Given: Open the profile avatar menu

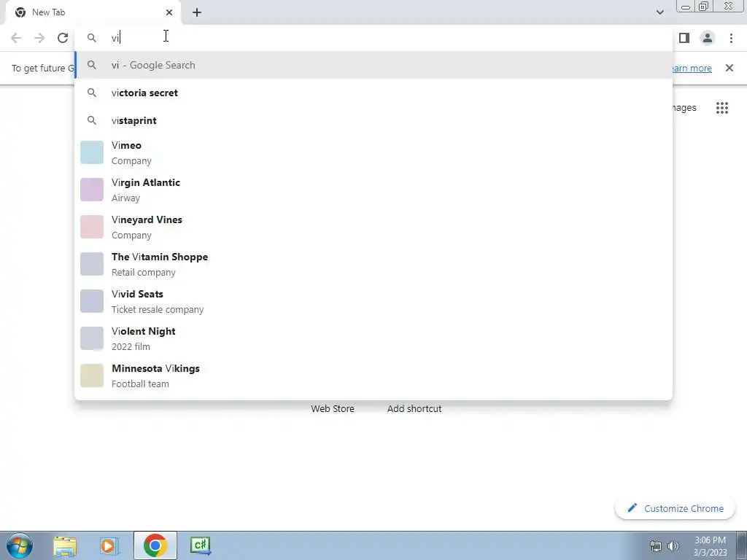Looking at the screenshot, I should [x=708, y=38].
